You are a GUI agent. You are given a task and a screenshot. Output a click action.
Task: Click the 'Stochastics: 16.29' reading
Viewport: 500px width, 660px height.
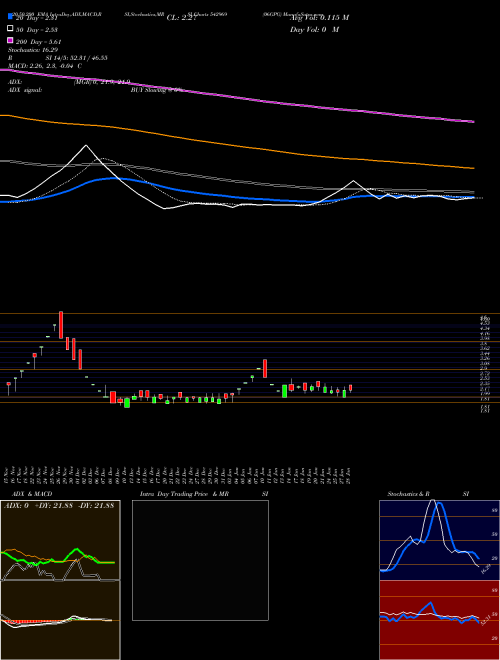31,50
